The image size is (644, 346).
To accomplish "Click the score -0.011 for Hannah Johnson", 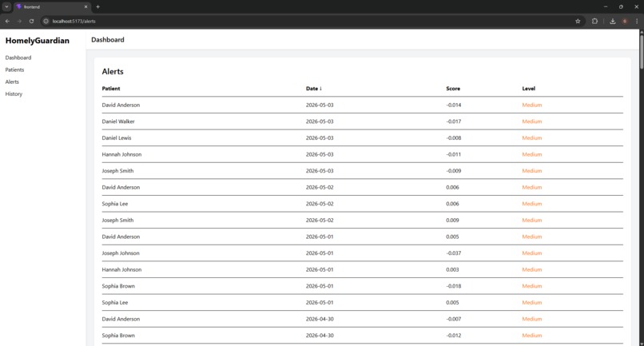I will (x=453, y=154).
